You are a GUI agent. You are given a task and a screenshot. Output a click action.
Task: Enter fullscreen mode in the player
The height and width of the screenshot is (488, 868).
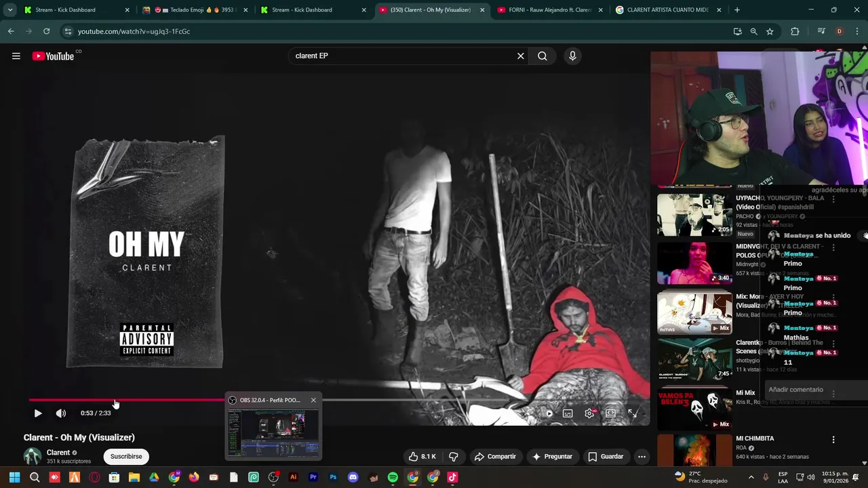point(632,413)
